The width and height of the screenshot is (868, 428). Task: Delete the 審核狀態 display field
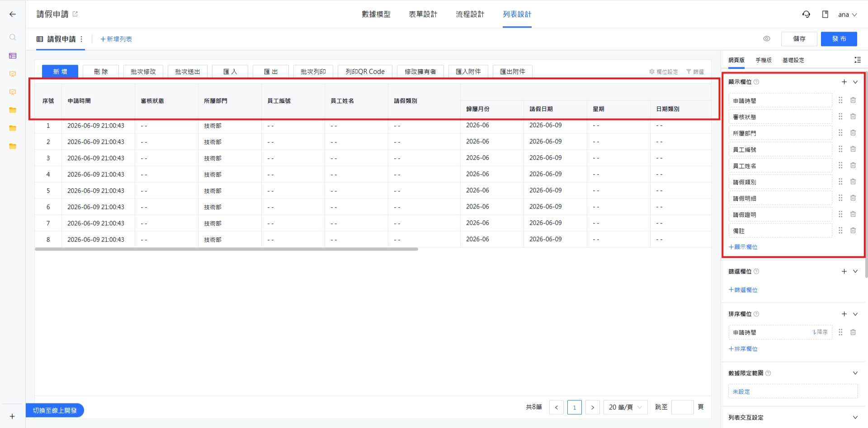[x=853, y=117]
